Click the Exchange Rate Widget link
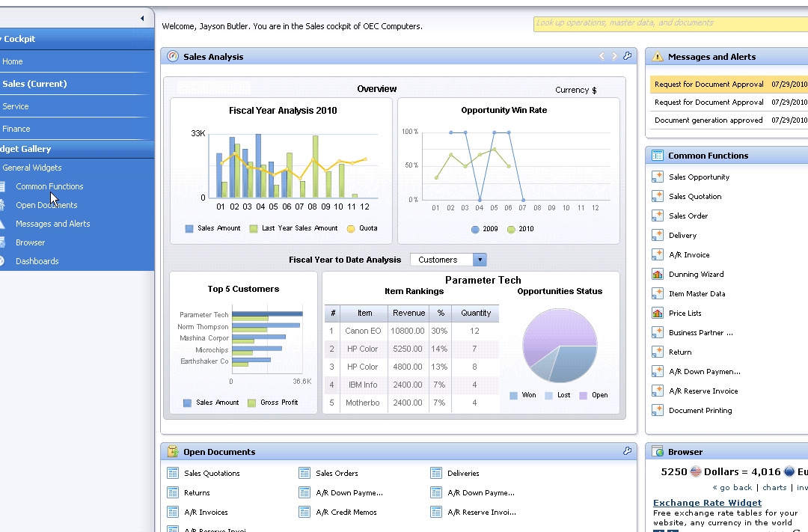 (707, 503)
